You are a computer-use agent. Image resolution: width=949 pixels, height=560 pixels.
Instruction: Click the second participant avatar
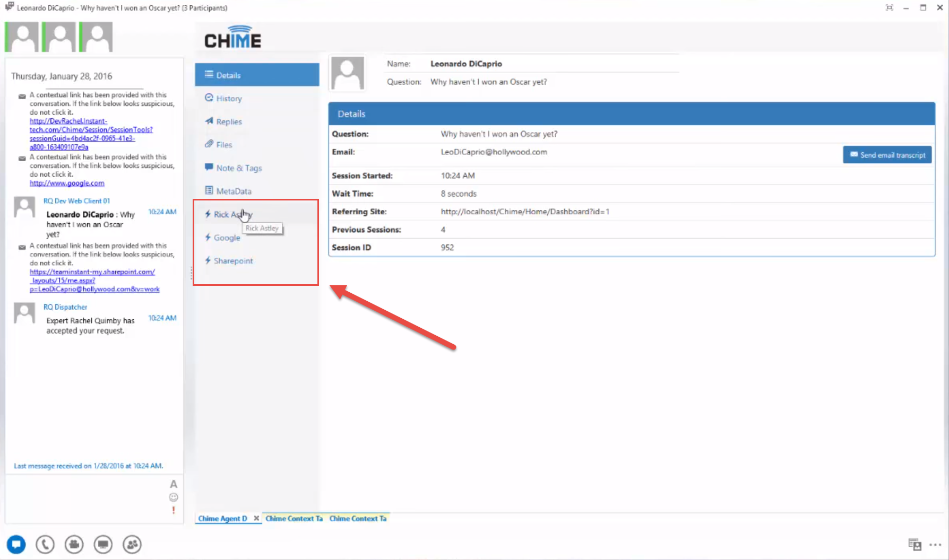(x=59, y=37)
